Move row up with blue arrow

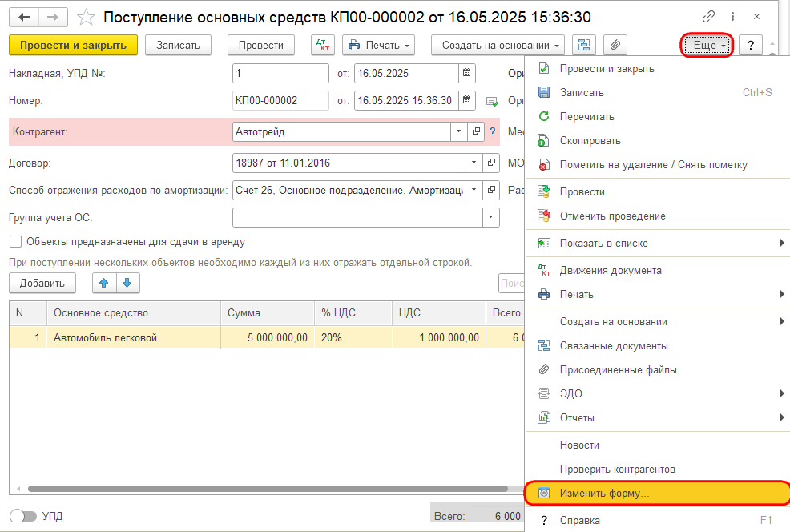[x=104, y=283]
